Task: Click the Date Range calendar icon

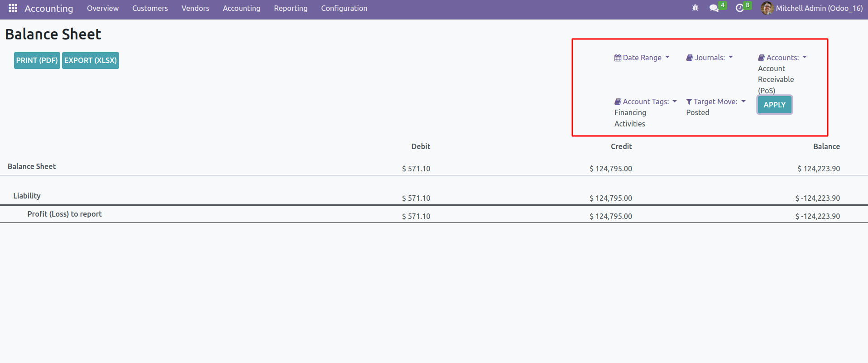Action: click(x=618, y=58)
